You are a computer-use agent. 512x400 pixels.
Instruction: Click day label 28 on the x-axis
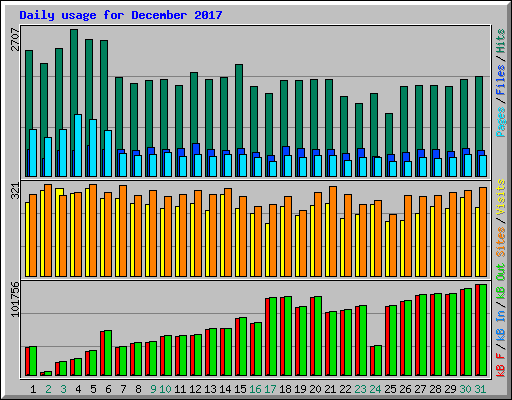pyautogui.click(x=435, y=389)
